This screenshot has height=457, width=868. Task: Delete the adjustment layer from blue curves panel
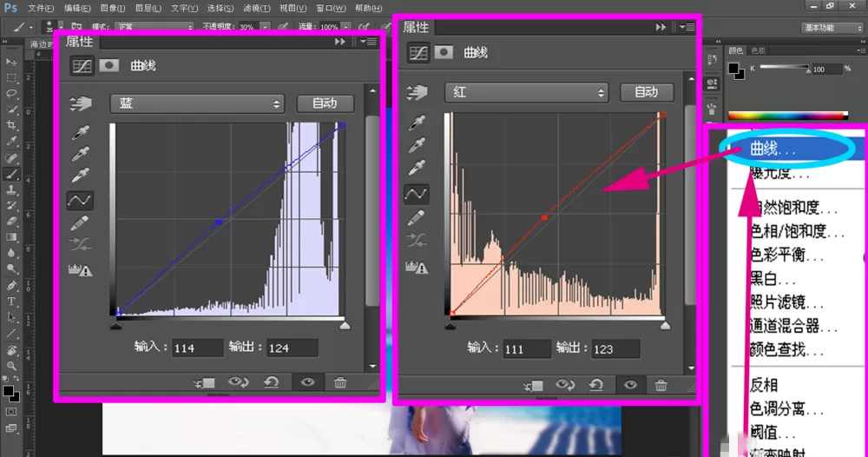(340, 382)
